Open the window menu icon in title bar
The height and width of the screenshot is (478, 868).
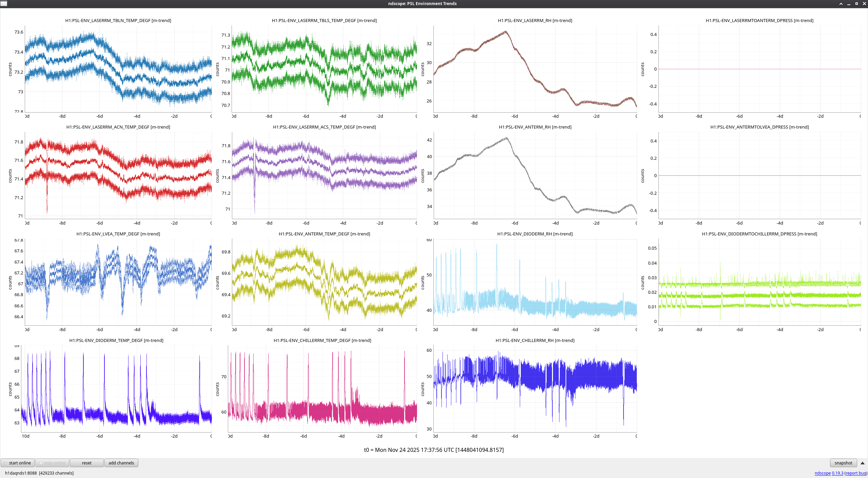point(4,4)
